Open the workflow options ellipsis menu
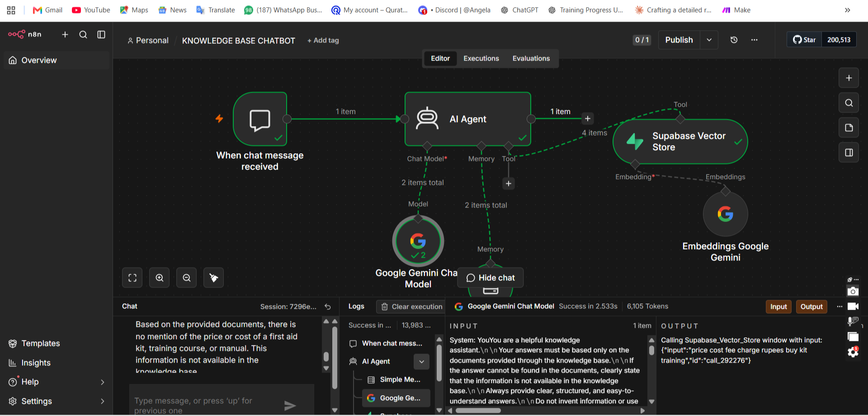Viewport: 868px width, 416px height. pyautogui.click(x=754, y=40)
